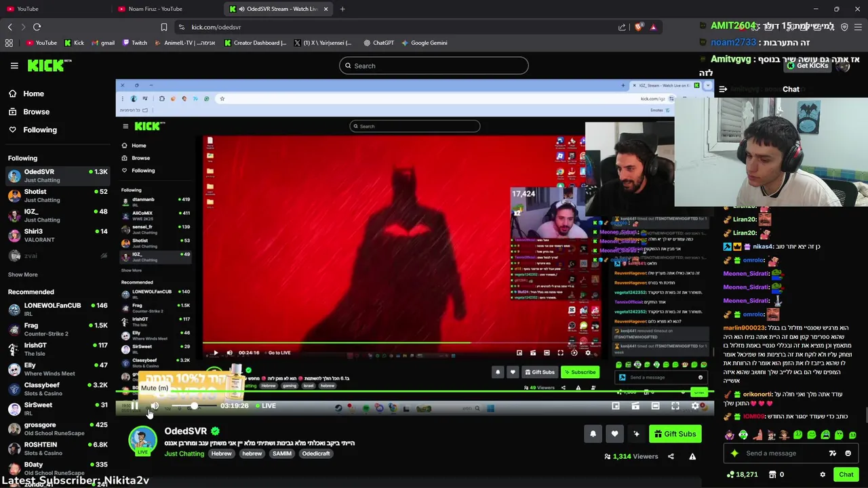Expand the Following list with Show More

22,274
